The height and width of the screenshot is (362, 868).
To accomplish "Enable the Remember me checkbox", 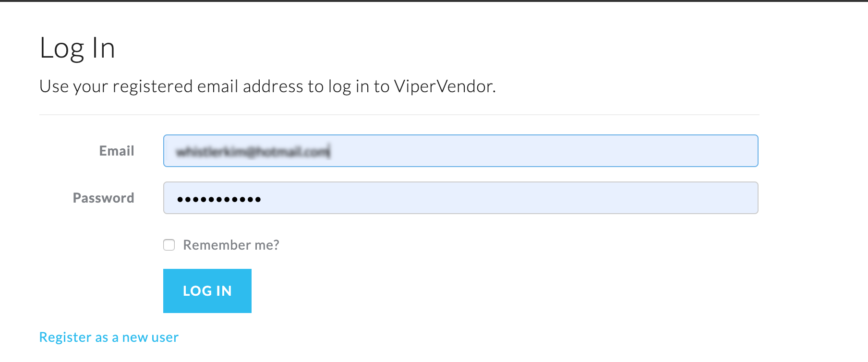I will pos(169,245).
